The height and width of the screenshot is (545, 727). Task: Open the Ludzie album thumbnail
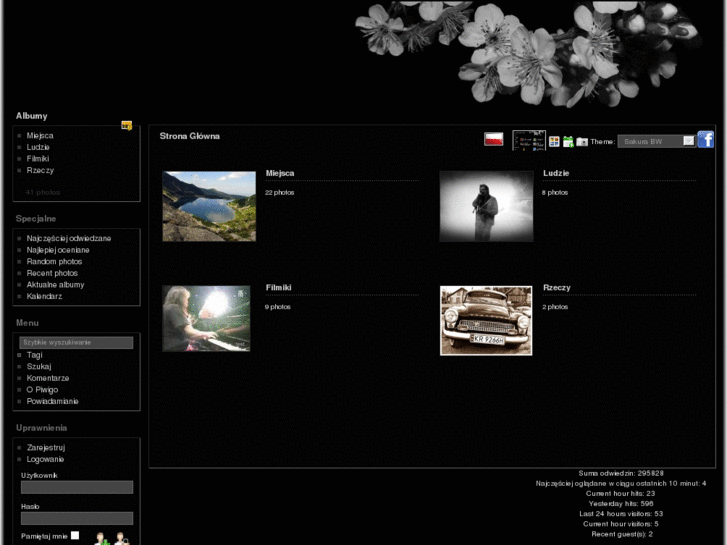tap(486, 206)
